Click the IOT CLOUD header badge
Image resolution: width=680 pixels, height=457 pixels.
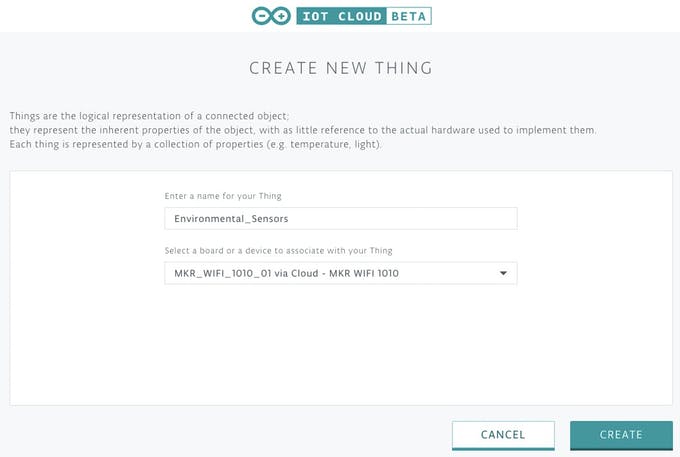(341, 16)
